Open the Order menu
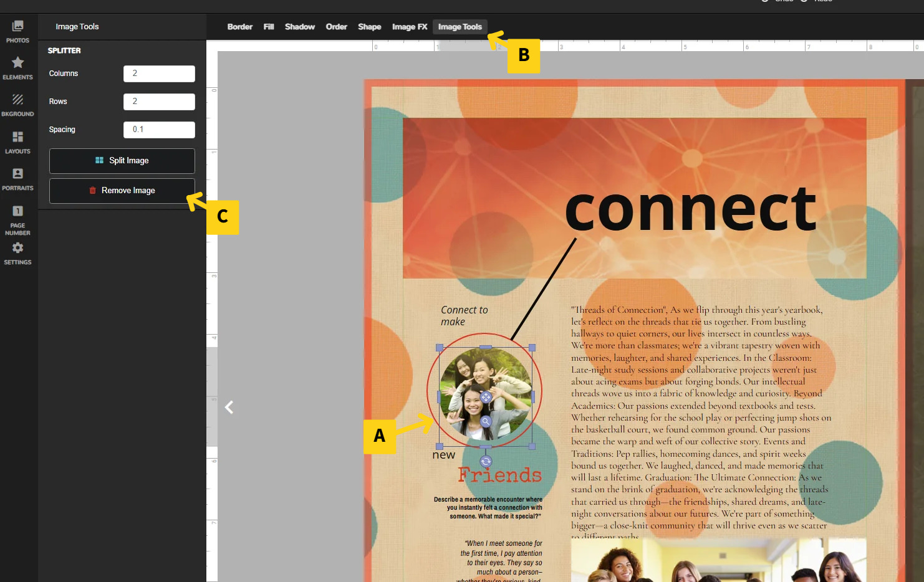924x582 pixels. (336, 27)
